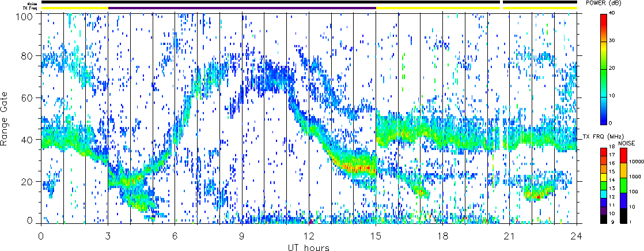Click the 'Range Gate' y-axis title
The image size is (644, 251).
(x=5, y=119)
